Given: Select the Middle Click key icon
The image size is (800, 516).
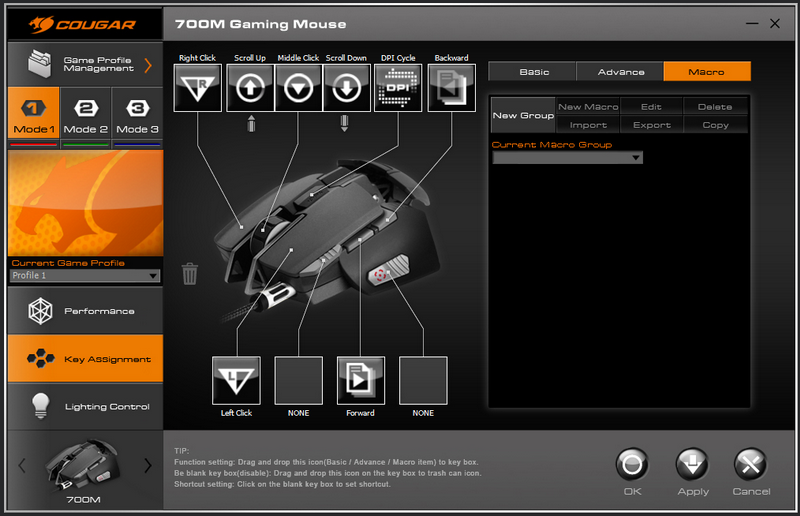Looking at the screenshot, I should pyautogui.click(x=298, y=88).
